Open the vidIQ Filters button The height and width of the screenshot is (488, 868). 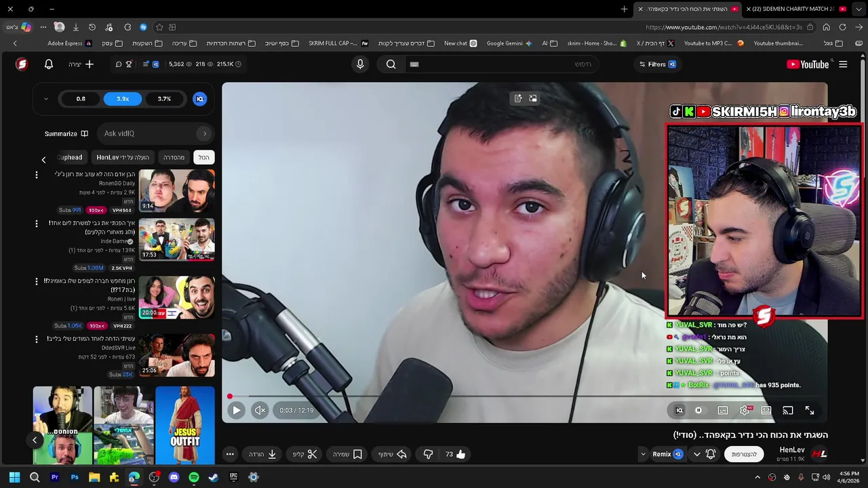[x=658, y=64]
